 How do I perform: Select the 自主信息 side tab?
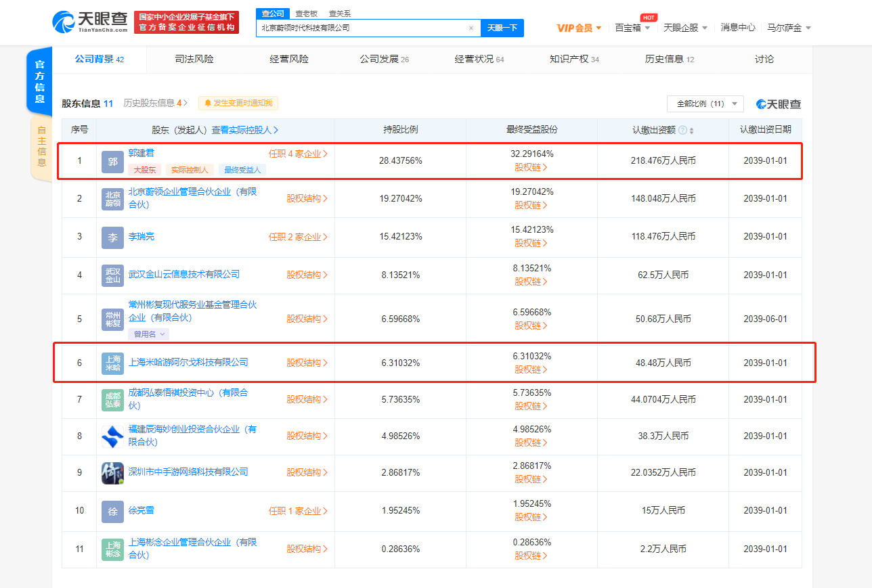[41, 148]
